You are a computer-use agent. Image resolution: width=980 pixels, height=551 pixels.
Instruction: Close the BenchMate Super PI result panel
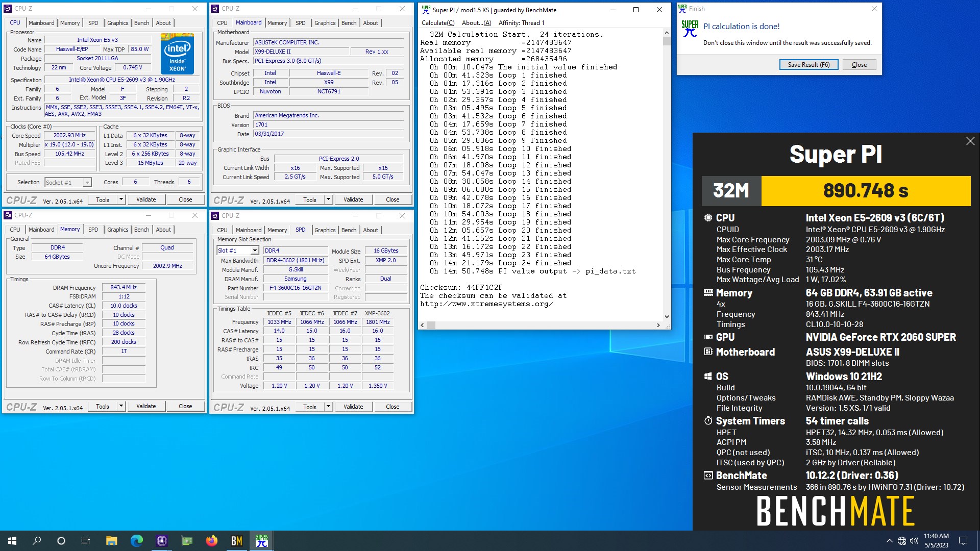click(970, 141)
